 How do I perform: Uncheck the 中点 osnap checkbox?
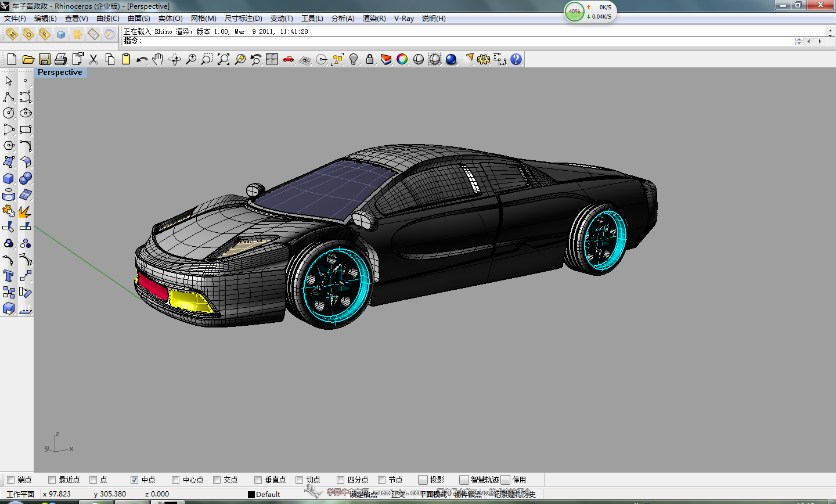pyautogui.click(x=134, y=480)
